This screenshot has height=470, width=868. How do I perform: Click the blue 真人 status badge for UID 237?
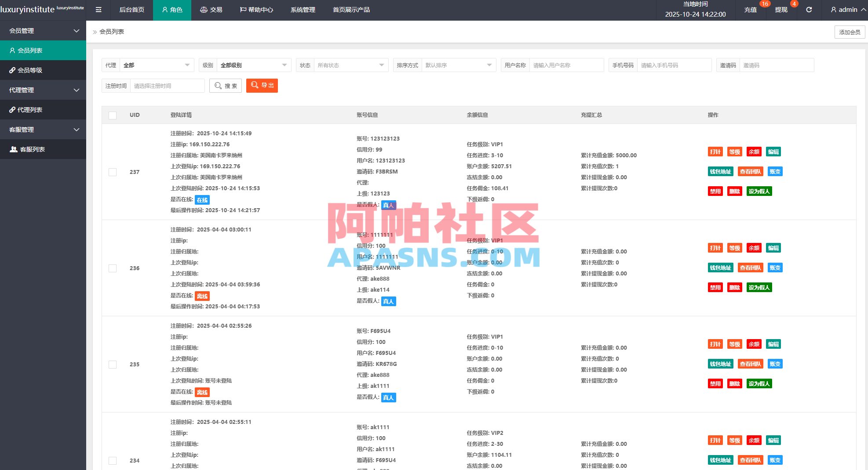388,205
